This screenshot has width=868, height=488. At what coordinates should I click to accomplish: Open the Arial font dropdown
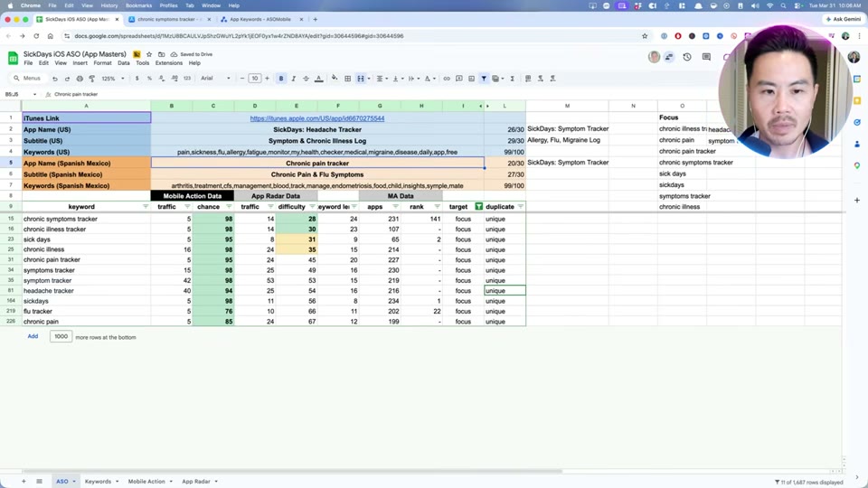tap(215, 79)
